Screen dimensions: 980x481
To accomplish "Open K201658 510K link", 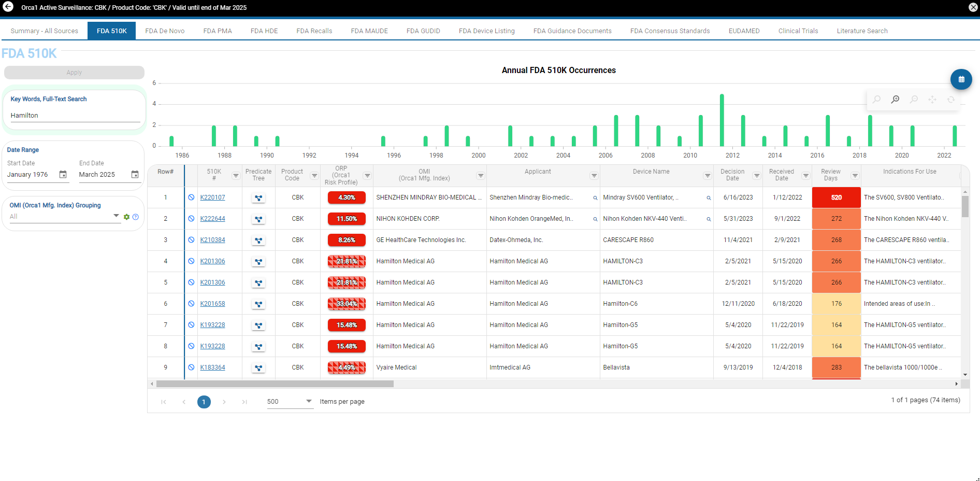I will pos(212,304).
